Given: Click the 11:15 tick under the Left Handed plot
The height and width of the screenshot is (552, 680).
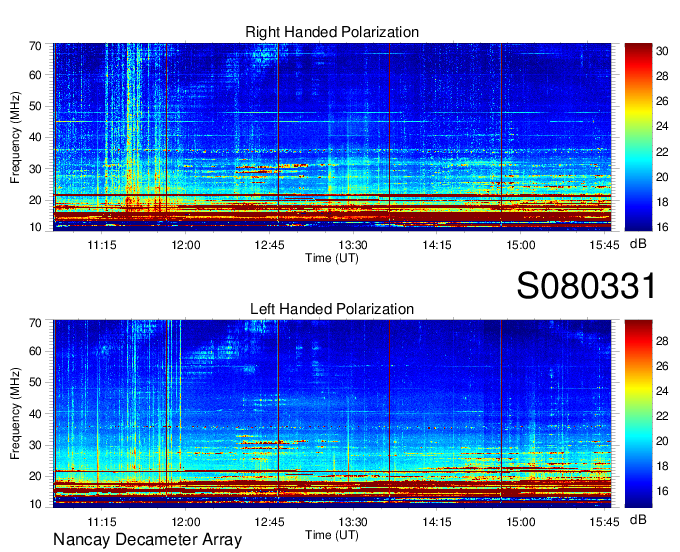Looking at the screenshot, I should click(102, 522).
